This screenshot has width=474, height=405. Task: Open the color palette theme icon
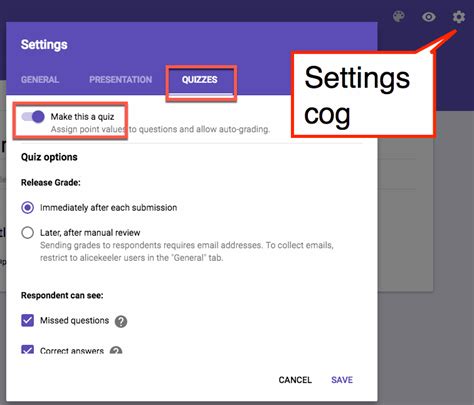pyautogui.click(x=399, y=16)
